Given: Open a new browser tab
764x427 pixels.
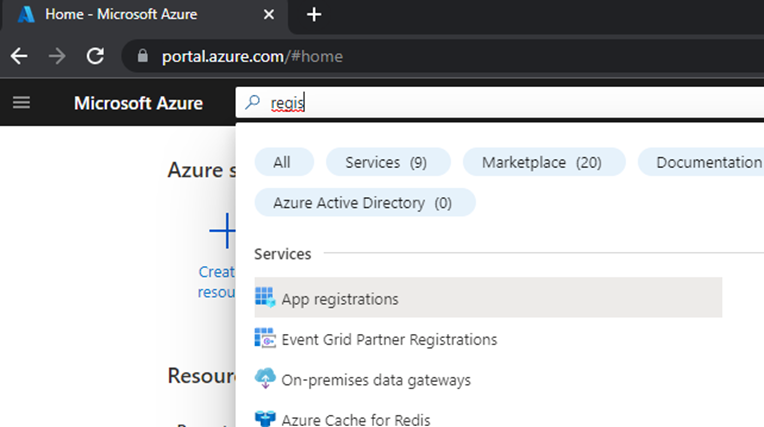Looking at the screenshot, I should point(314,15).
